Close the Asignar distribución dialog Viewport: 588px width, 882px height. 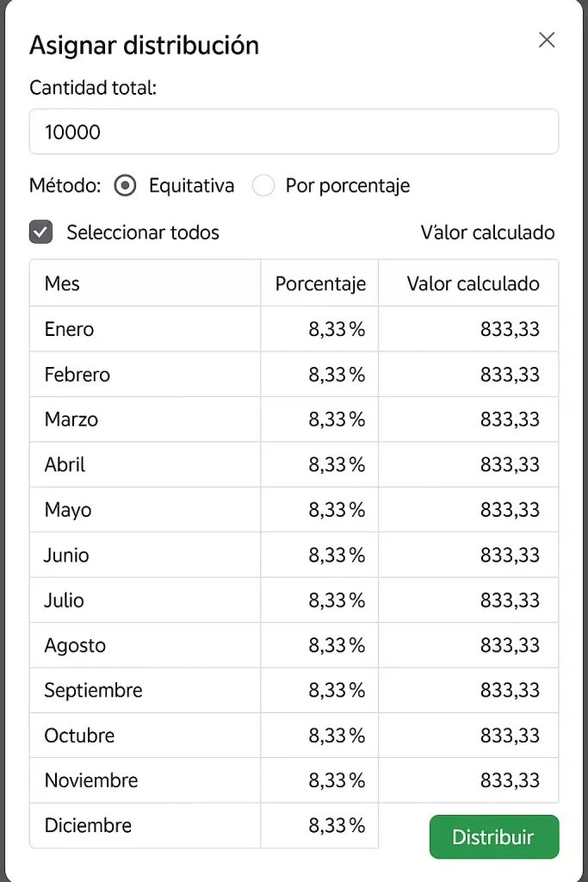(547, 40)
